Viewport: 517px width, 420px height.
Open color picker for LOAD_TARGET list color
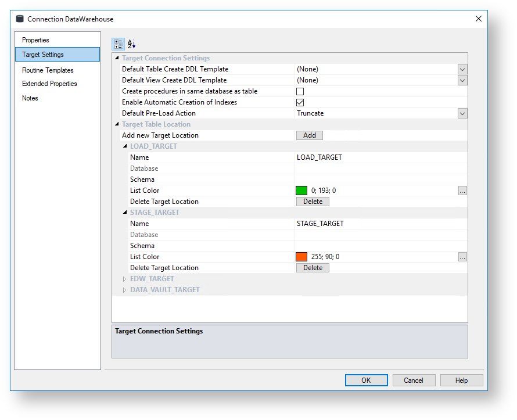(462, 191)
